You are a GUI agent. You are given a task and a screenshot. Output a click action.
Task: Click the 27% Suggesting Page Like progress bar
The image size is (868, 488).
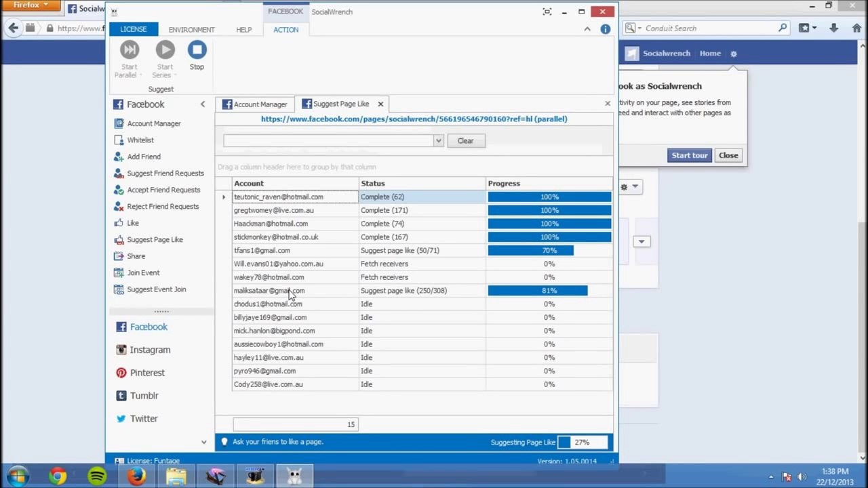click(582, 443)
